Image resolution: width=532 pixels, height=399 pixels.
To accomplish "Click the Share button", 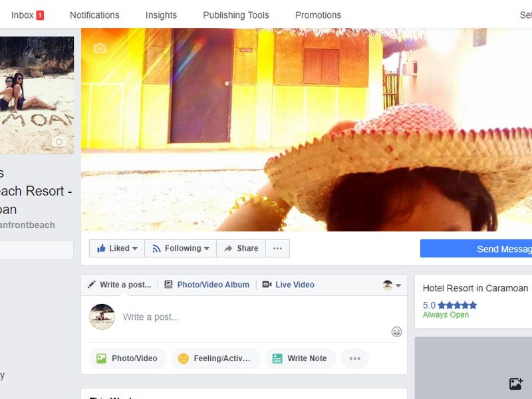I will [x=241, y=248].
